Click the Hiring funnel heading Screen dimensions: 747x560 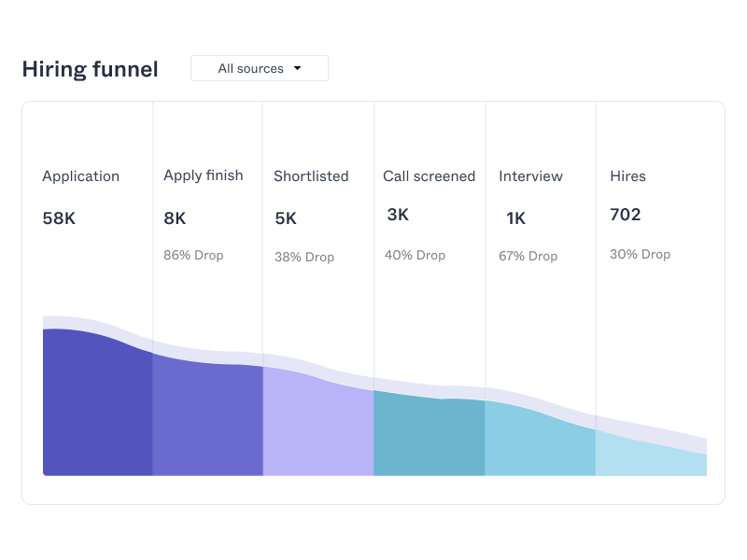click(91, 69)
